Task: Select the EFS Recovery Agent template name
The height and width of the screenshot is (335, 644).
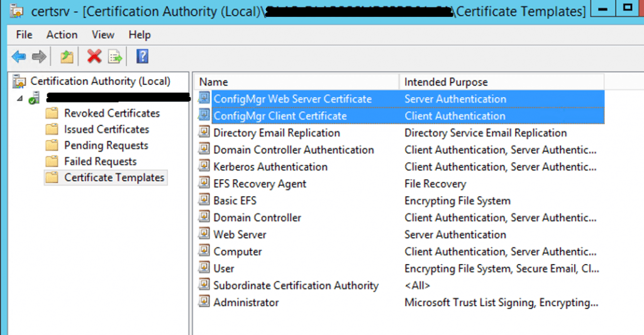Action: tap(260, 184)
